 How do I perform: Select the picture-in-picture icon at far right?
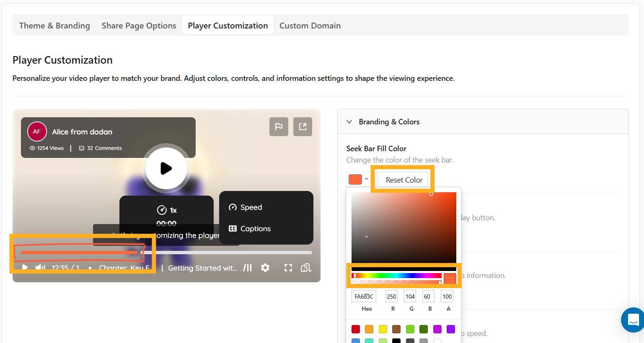click(x=306, y=267)
